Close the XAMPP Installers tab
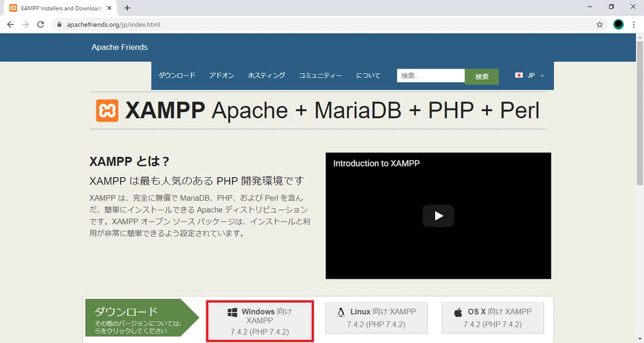This screenshot has width=644, height=343. (x=111, y=8)
